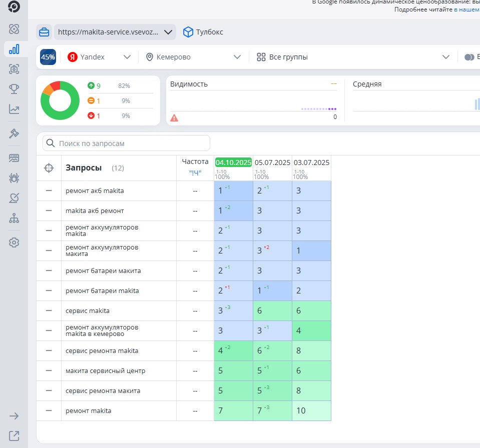
Task: Click position 1 for 'ремонт аккумуляторов макита' on 03.07.2025
Action: point(312,251)
